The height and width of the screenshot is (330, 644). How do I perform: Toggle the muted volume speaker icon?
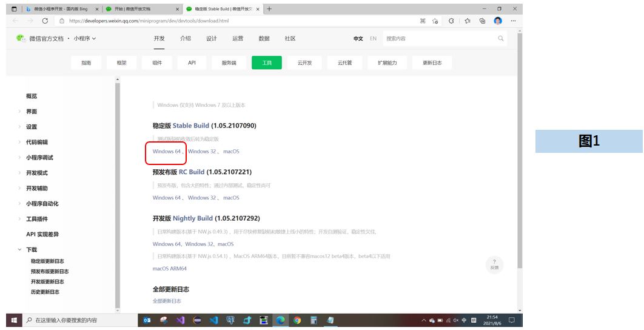[456, 320]
